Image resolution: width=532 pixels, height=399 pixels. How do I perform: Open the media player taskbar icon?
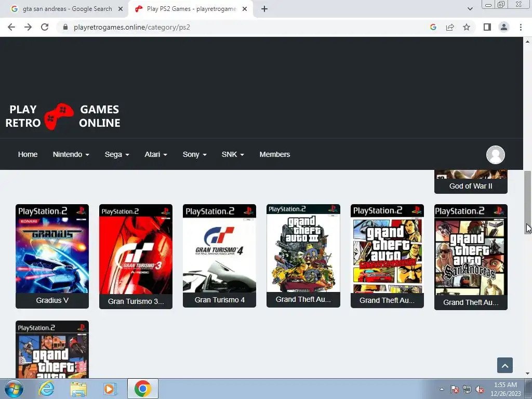(109, 389)
